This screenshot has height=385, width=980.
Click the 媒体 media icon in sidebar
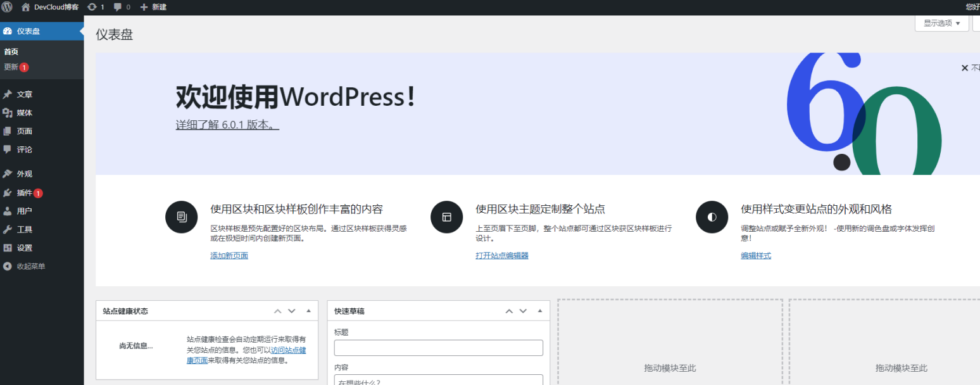[x=8, y=113]
